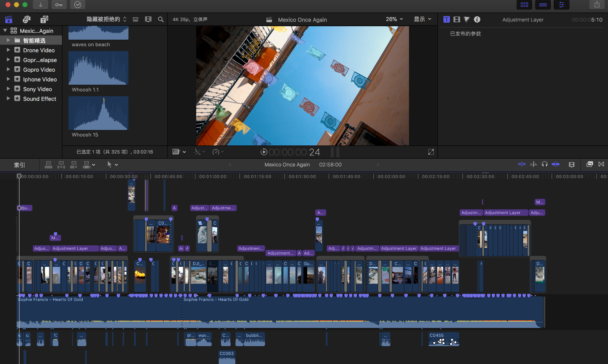This screenshot has width=608, height=364.
Task: Expand the Sound Effect event
Action: [8, 99]
